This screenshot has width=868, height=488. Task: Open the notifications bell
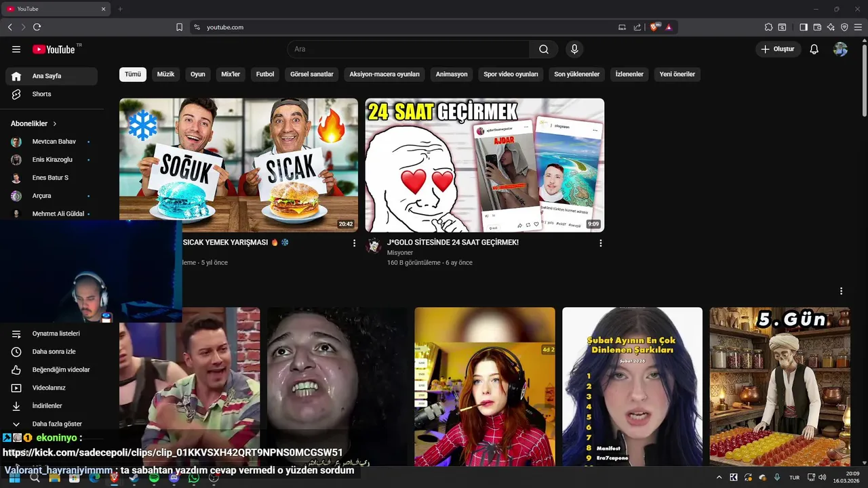click(x=814, y=49)
